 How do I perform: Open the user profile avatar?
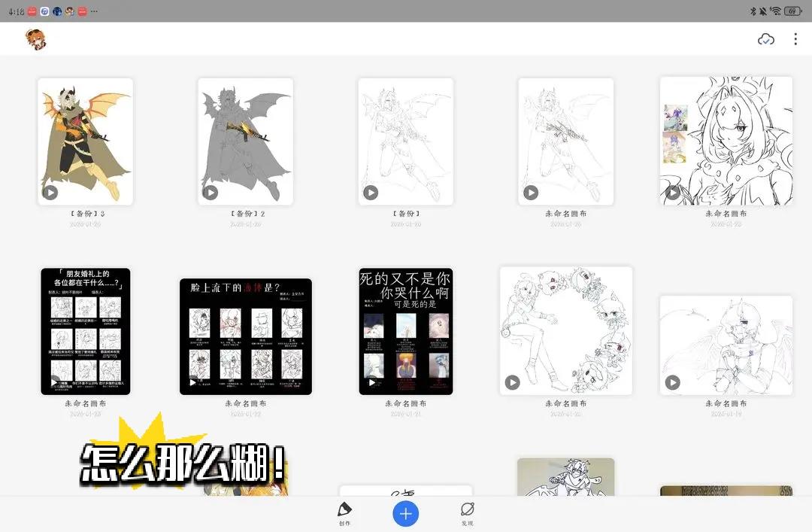coord(35,39)
